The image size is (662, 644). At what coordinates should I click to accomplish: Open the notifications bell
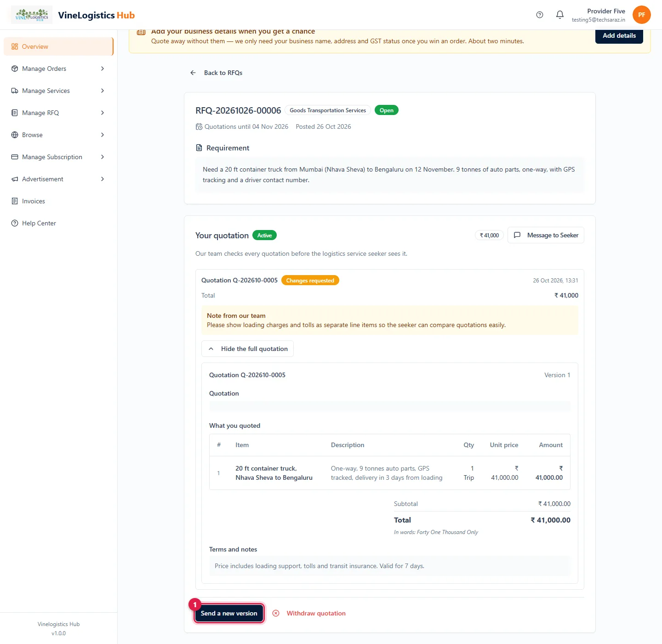click(560, 15)
